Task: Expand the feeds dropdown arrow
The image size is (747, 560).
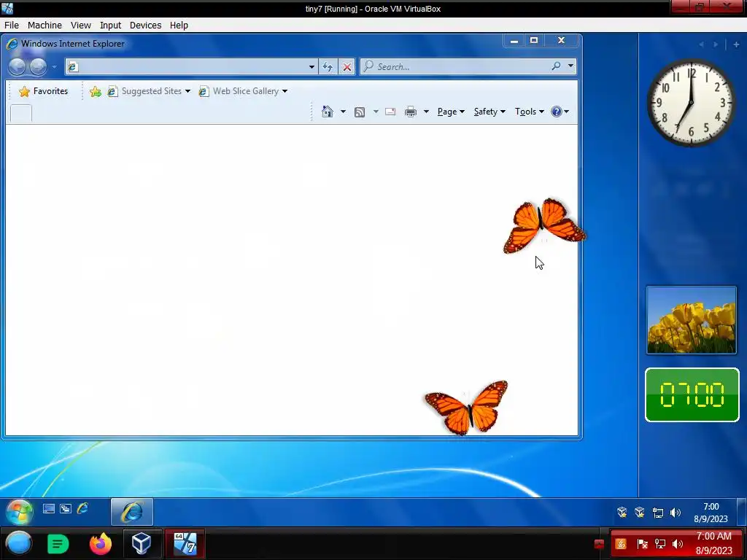Action: pos(376,112)
